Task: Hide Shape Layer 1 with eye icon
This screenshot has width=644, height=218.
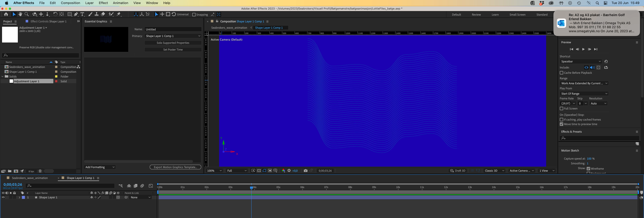Action: [x=3, y=197]
